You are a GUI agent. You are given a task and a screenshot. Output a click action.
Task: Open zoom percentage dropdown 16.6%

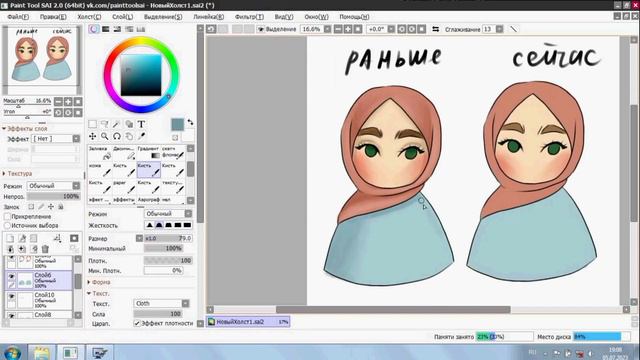327,29
